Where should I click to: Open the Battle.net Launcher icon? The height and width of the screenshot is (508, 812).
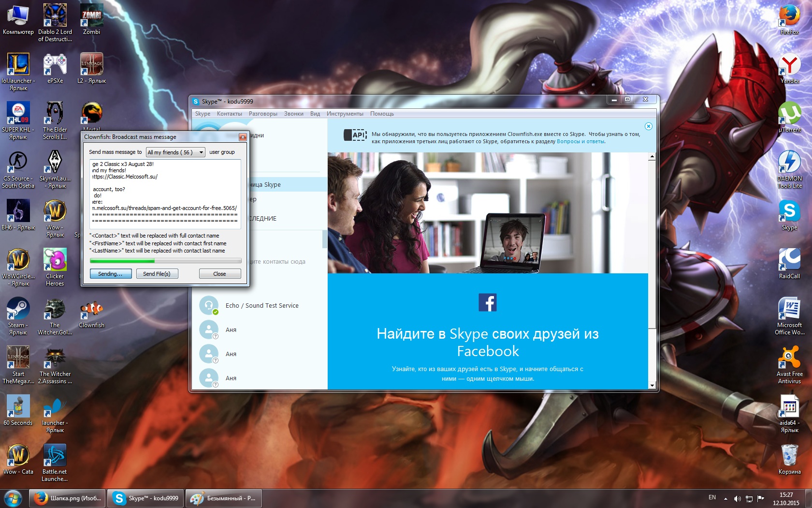[x=55, y=462]
